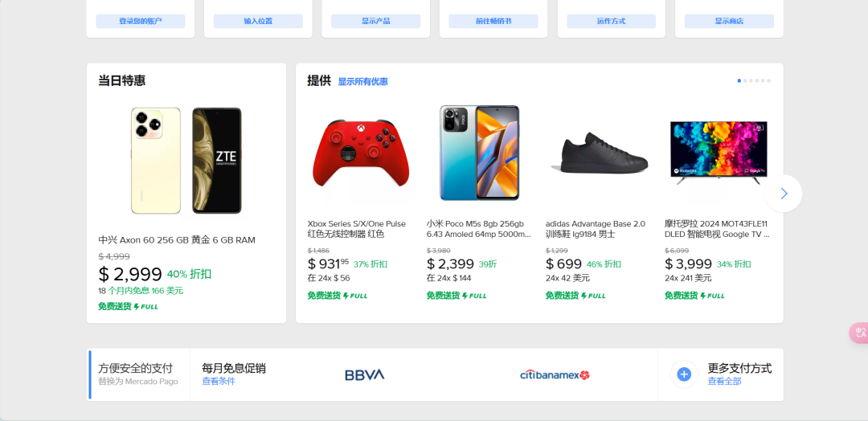Select the first carousel pagination dot
Image resolution: width=868 pixels, height=421 pixels.
click(739, 81)
